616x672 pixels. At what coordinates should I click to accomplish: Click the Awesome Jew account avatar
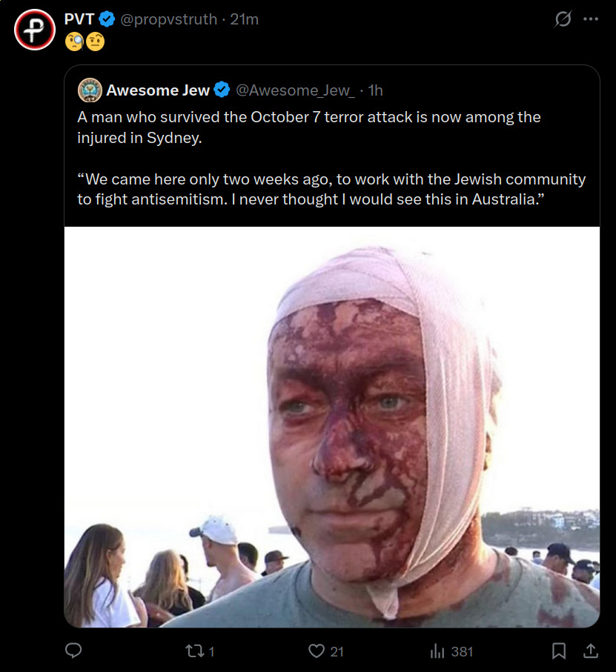click(x=90, y=90)
